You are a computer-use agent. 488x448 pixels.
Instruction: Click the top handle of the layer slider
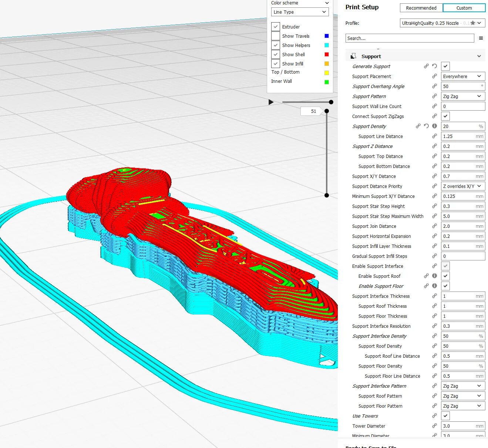[x=327, y=111]
